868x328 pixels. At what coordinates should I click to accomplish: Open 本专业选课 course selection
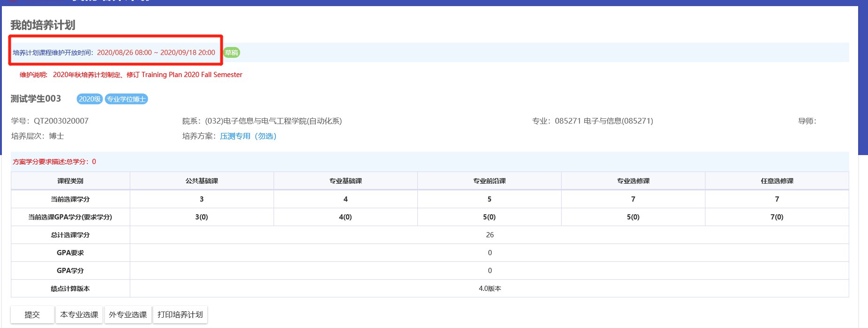79,315
